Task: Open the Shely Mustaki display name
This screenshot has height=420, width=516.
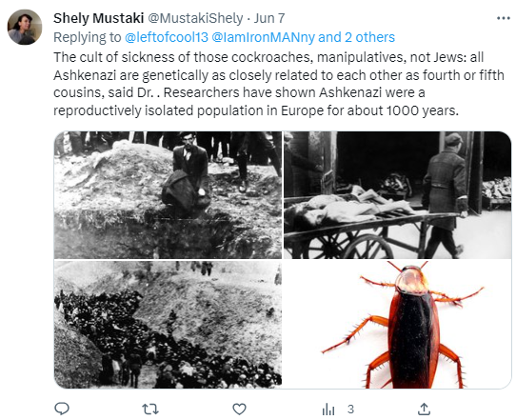Action: tap(98, 18)
